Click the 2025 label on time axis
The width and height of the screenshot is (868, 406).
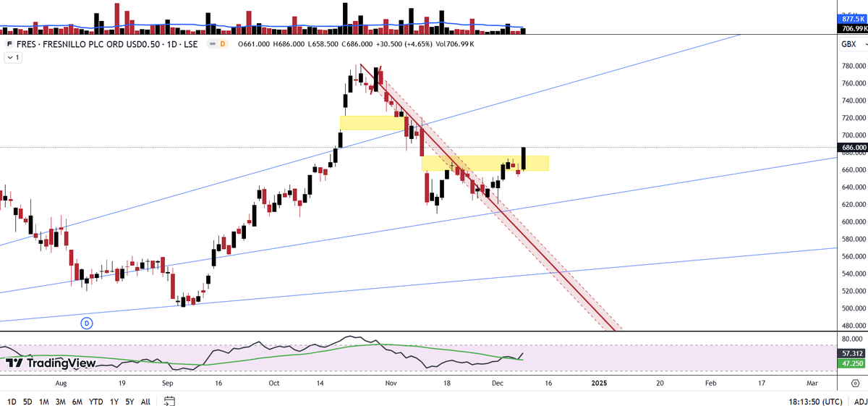tap(599, 382)
